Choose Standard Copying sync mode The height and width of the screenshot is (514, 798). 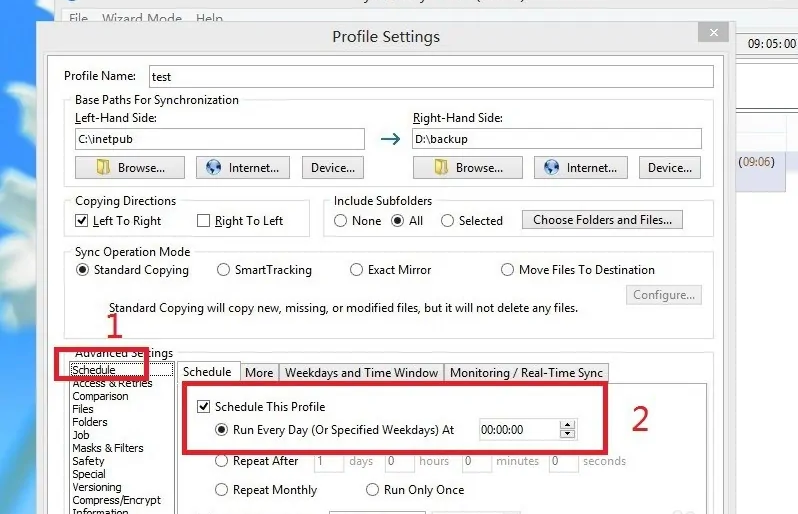(x=82, y=269)
